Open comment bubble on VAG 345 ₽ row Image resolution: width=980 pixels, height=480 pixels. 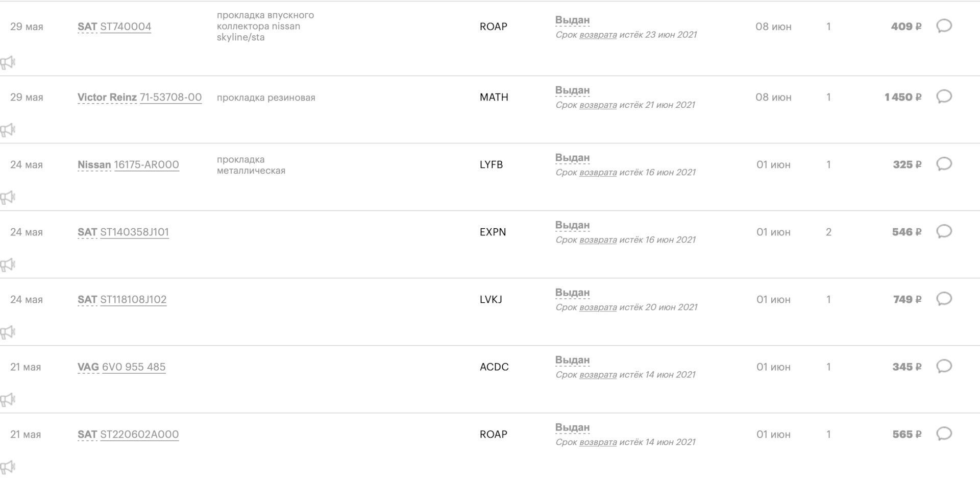pyautogui.click(x=944, y=366)
